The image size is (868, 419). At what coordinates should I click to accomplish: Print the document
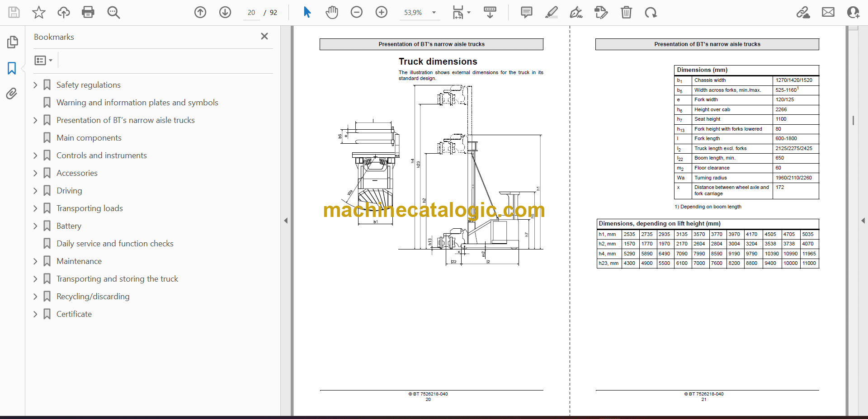point(88,12)
